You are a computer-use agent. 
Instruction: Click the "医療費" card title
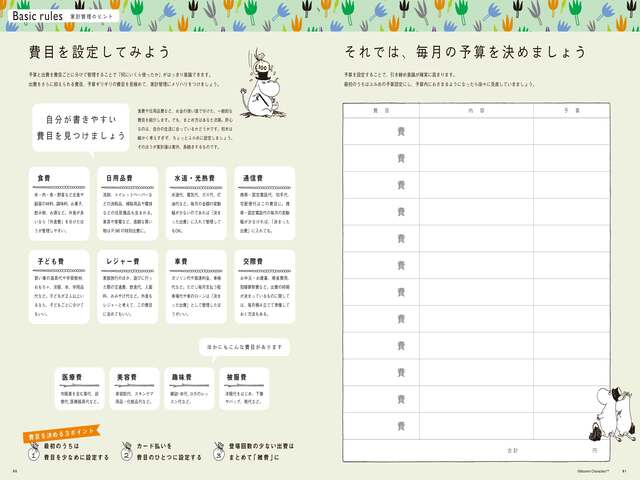(x=72, y=377)
